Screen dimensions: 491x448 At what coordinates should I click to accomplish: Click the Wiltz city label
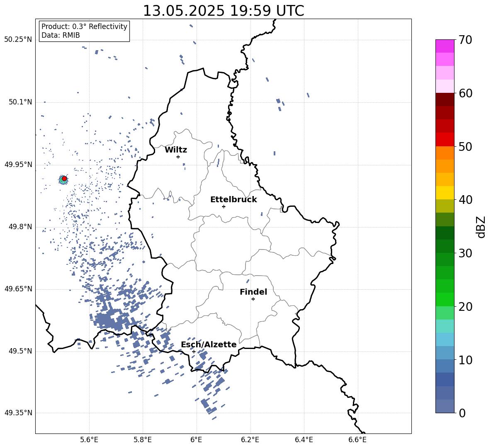176,150
